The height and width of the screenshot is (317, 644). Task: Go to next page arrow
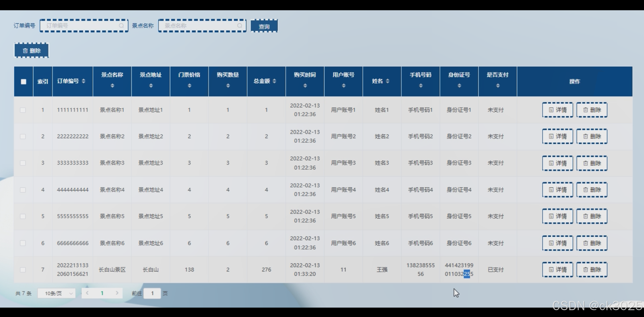[x=117, y=293]
